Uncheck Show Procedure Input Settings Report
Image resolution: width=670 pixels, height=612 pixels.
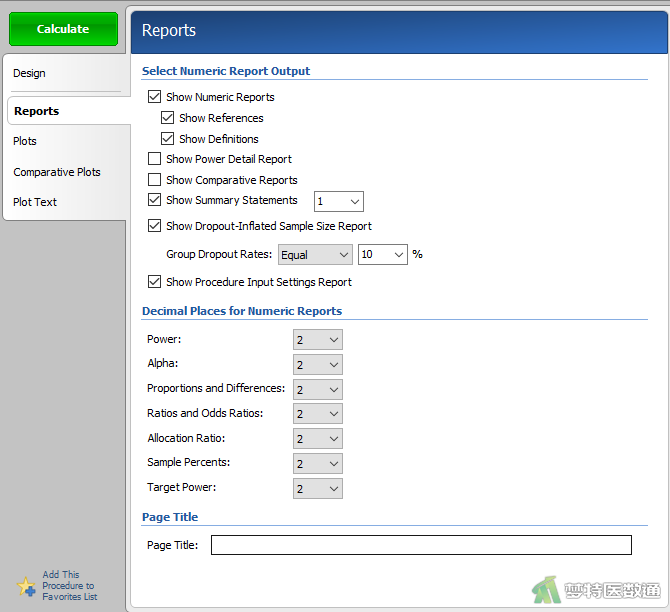154,281
